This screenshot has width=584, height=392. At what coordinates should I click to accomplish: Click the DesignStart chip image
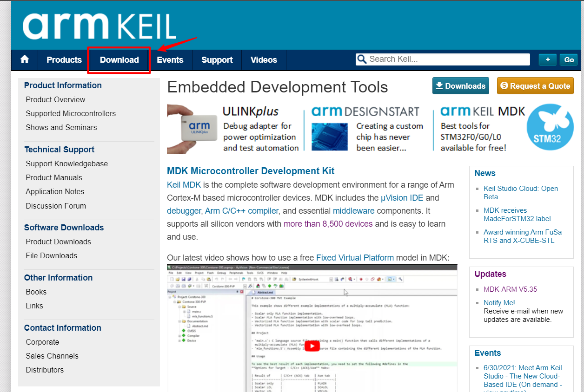(x=329, y=137)
